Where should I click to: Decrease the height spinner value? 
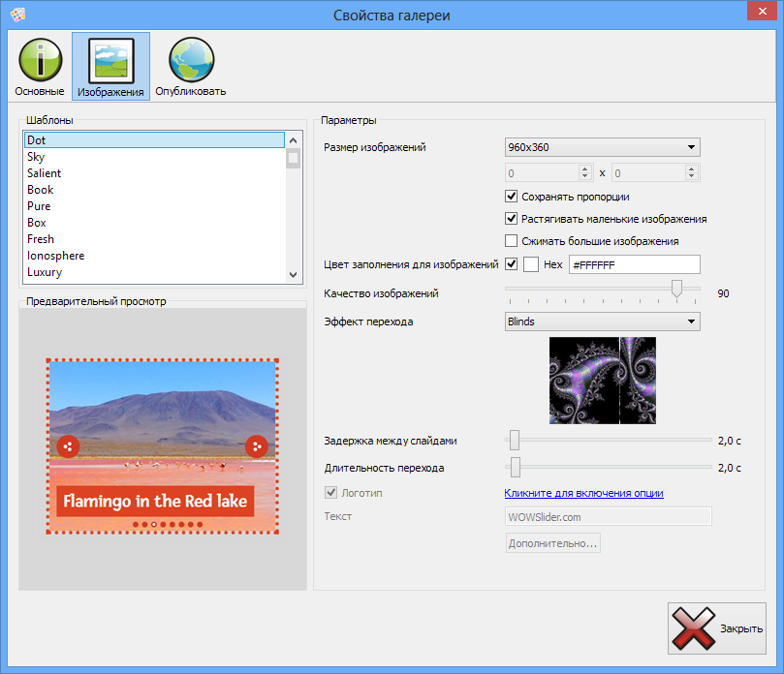click(x=692, y=177)
